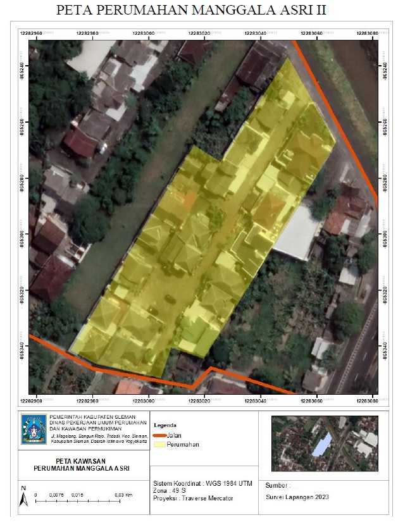Click the north arrow symbol

23,497
